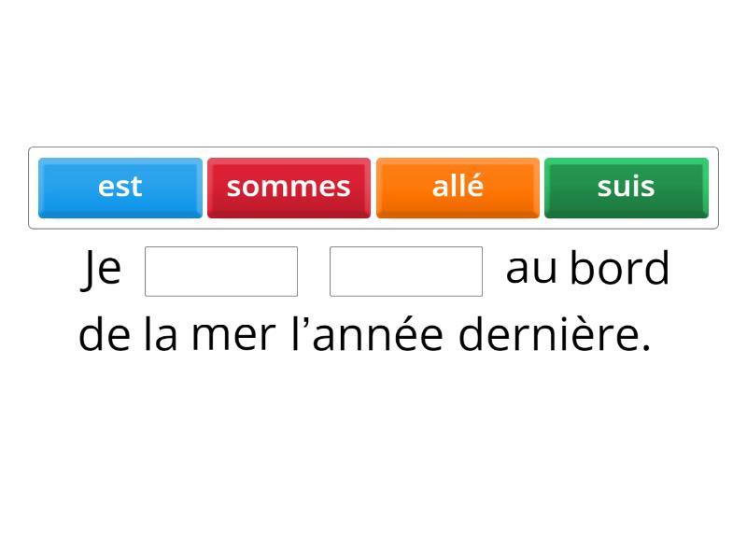Select the red word tile "sommes"
Image resolution: width=747 pixels, height=560 pixels.
pyautogui.click(x=289, y=187)
